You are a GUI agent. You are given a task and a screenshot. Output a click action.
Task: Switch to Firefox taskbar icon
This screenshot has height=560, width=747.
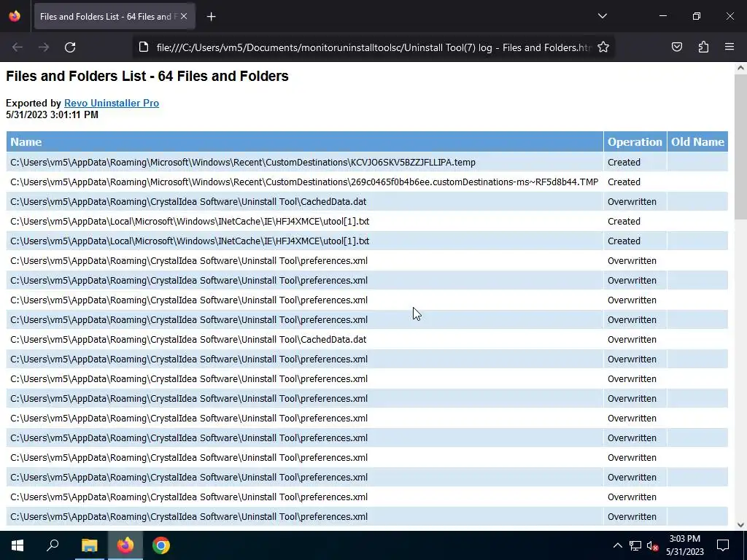[x=125, y=545]
